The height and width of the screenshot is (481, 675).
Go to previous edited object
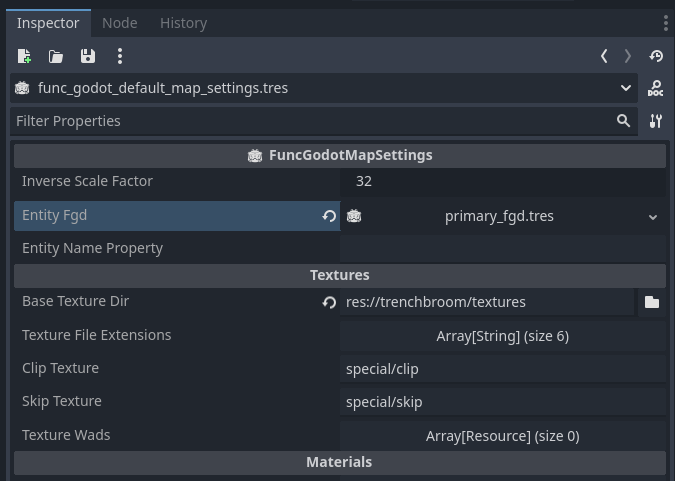[604, 56]
